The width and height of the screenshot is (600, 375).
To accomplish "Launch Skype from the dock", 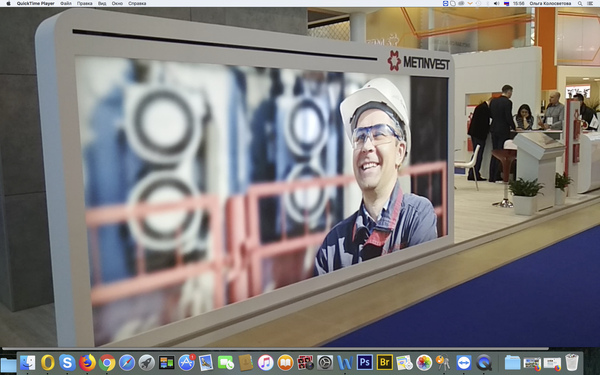I will pyautogui.click(x=67, y=362).
